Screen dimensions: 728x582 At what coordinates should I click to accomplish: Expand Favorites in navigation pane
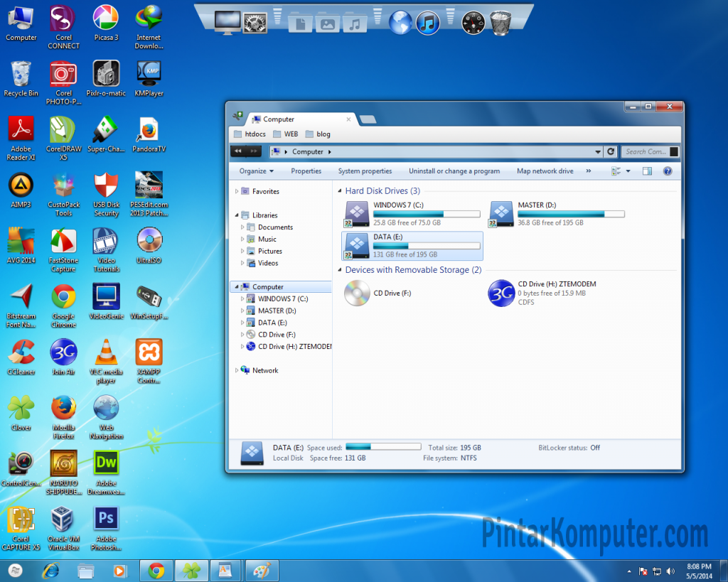click(237, 191)
